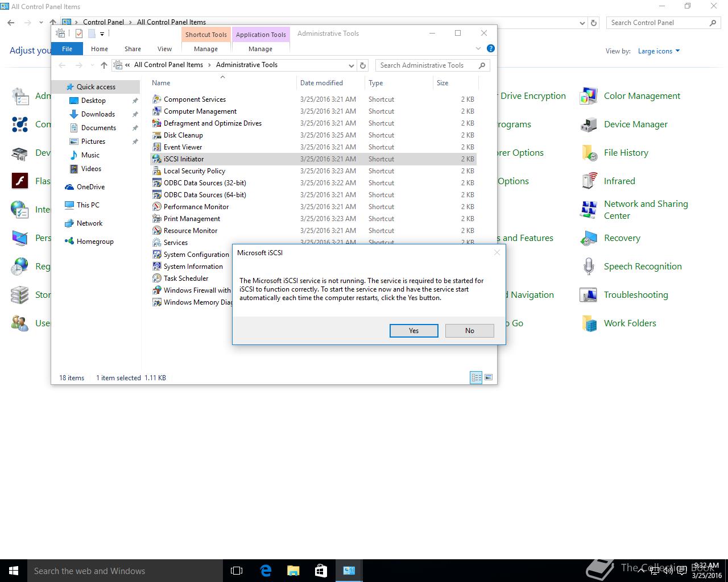Open the Troubleshooting icon in Control Panel
Viewport: 728px width, 582px height.
point(589,295)
